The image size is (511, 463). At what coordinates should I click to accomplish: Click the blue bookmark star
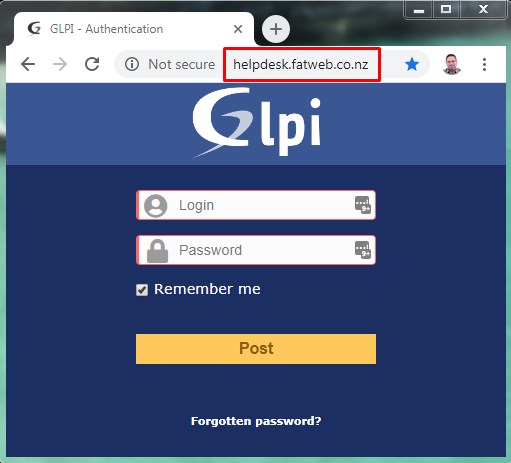pyautogui.click(x=412, y=64)
